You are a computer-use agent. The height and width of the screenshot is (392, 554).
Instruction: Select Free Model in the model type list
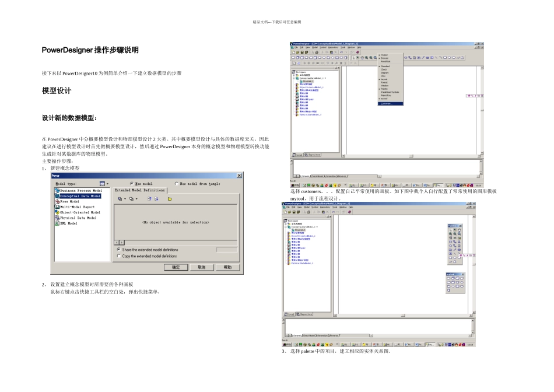(67, 201)
